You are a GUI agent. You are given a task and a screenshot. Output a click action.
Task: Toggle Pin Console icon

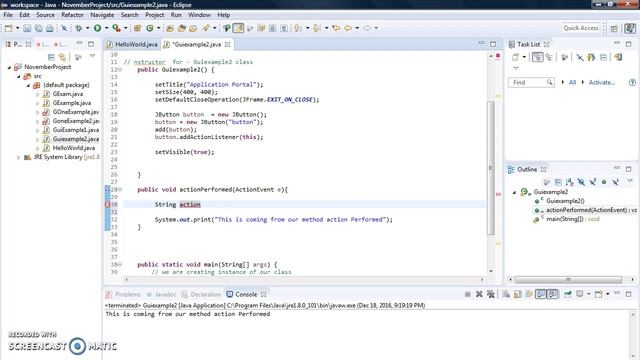click(x=568, y=294)
